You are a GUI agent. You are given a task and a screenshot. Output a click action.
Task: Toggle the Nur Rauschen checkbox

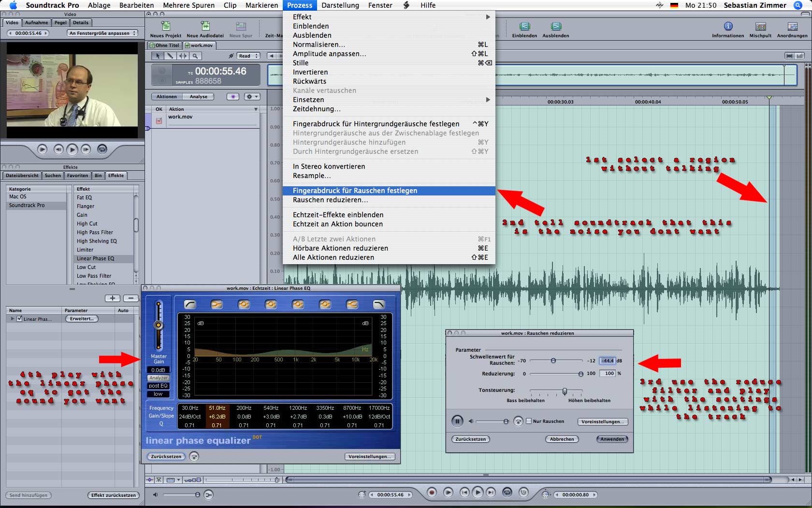coord(529,421)
